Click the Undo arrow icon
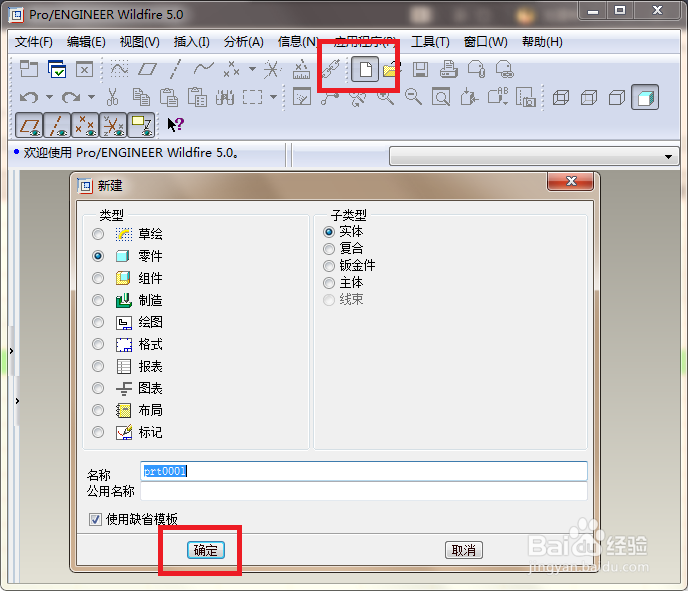Image resolution: width=688 pixels, height=591 pixels. coord(29,97)
